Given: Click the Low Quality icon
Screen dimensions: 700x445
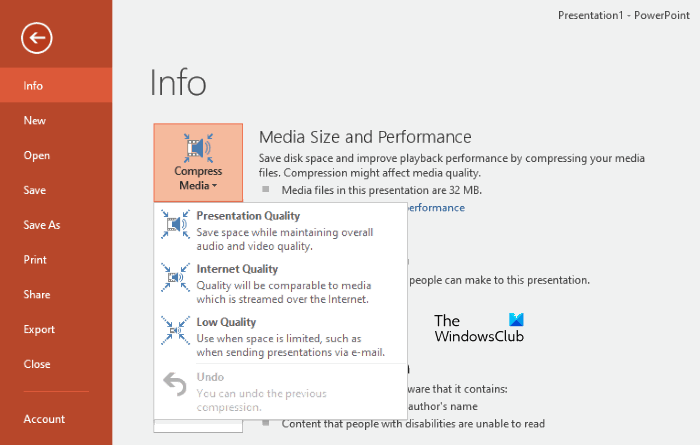Looking at the screenshot, I should point(175,331).
